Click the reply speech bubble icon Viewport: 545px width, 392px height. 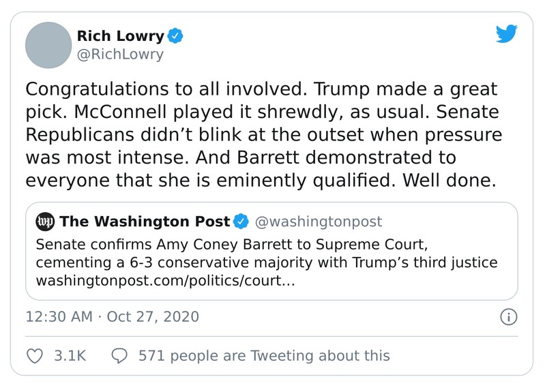[x=119, y=356]
